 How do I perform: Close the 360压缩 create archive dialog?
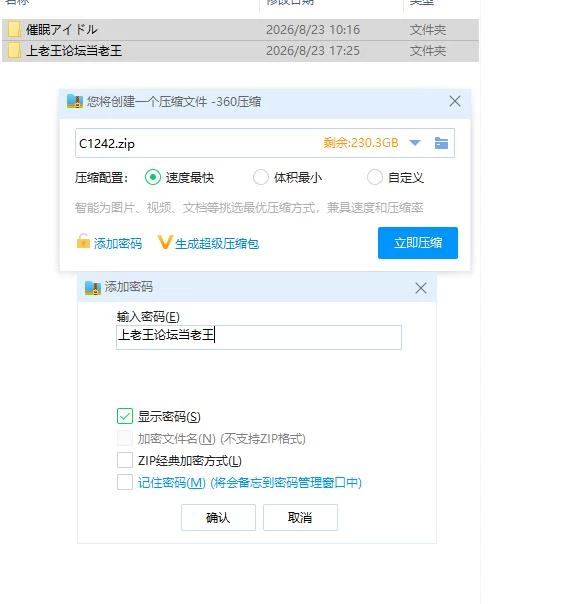pyautogui.click(x=455, y=101)
